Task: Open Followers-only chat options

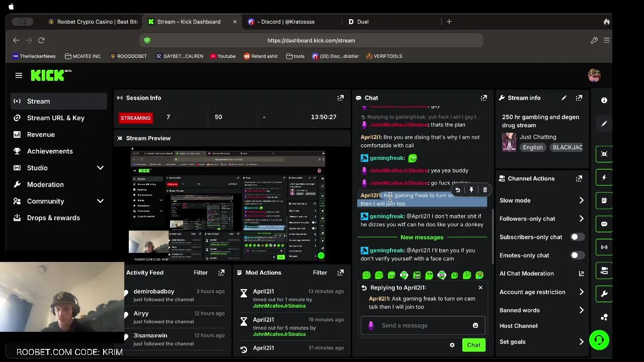Action: pyautogui.click(x=541, y=219)
